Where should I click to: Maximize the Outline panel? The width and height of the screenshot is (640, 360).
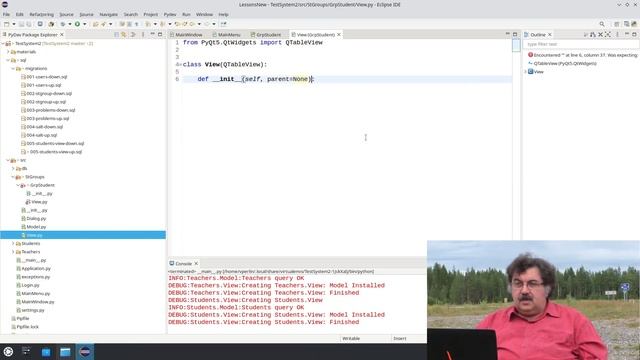coord(634,34)
